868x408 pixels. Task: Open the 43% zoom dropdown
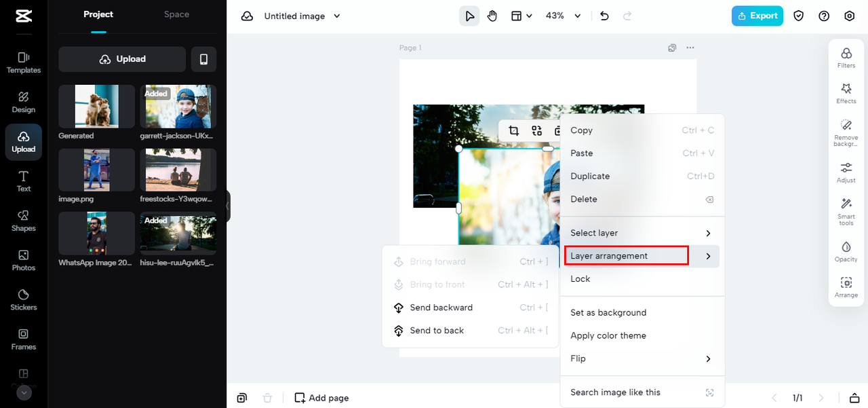564,16
